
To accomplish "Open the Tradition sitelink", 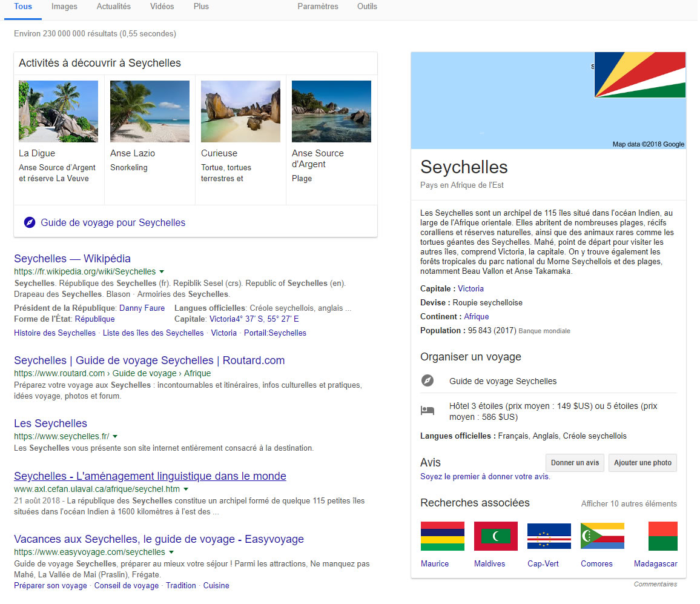I will pyautogui.click(x=181, y=586).
